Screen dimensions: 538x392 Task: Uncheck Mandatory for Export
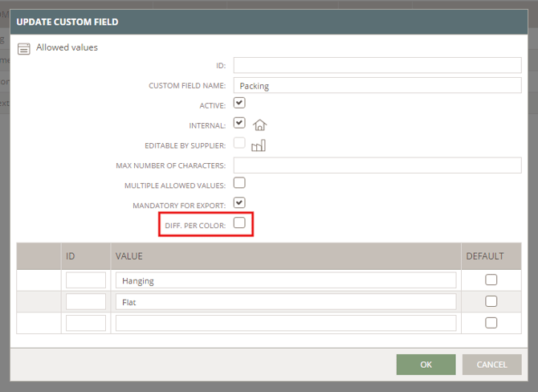(x=239, y=203)
